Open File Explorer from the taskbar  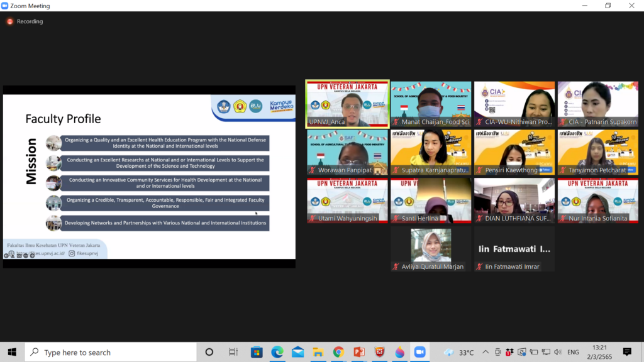point(318,352)
